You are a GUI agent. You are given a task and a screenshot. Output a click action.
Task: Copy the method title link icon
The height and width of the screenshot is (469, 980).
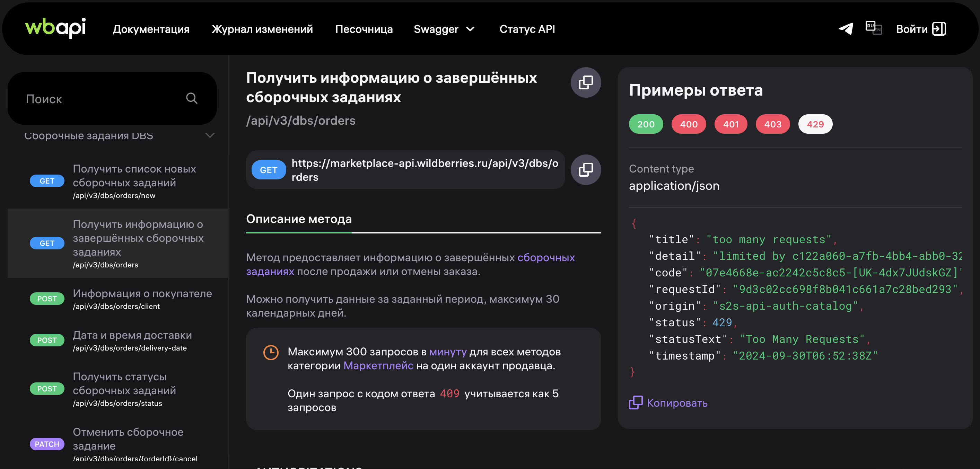(x=586, y=82)
